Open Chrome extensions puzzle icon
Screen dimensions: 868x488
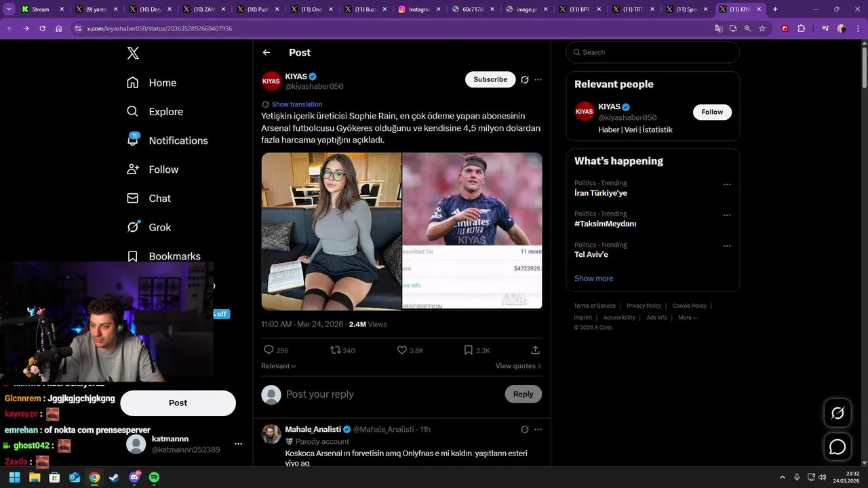(802, 28)
